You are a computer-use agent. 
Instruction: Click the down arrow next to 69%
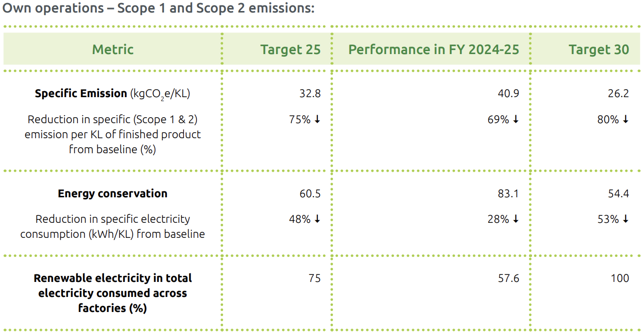click(515, 120)
